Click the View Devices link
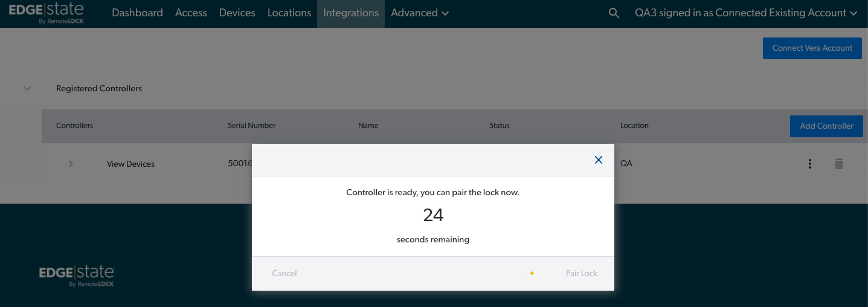The height and width of the screenshot is (307, 868). click(x=130, y=164)
